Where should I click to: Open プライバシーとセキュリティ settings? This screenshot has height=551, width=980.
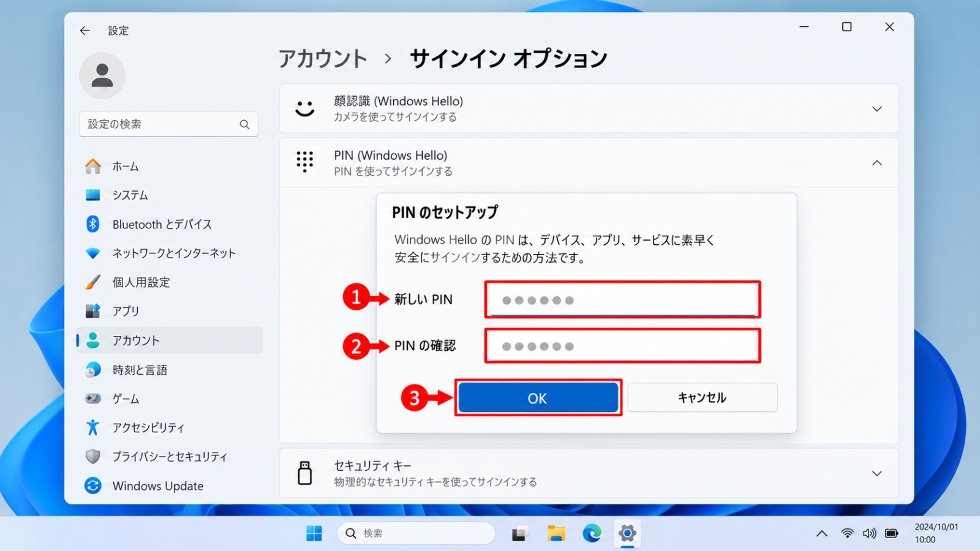pyautogui.click(x=170, y=457)
